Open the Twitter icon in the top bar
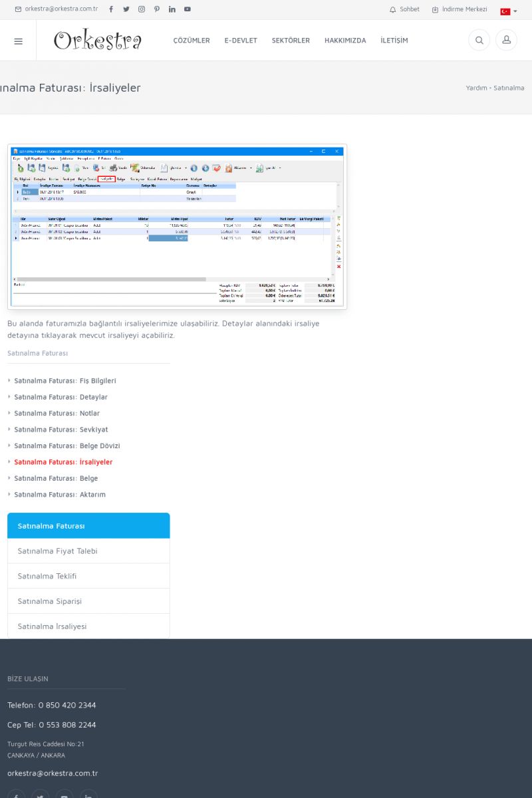Screen dimensions: 532x798 126,9
